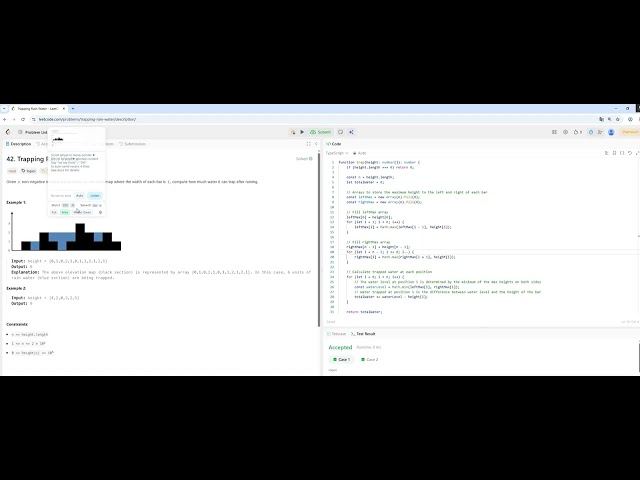Select the Full option in popup
Image resolution: width=640 pixels, height=480 pixels.
(54, 212)
